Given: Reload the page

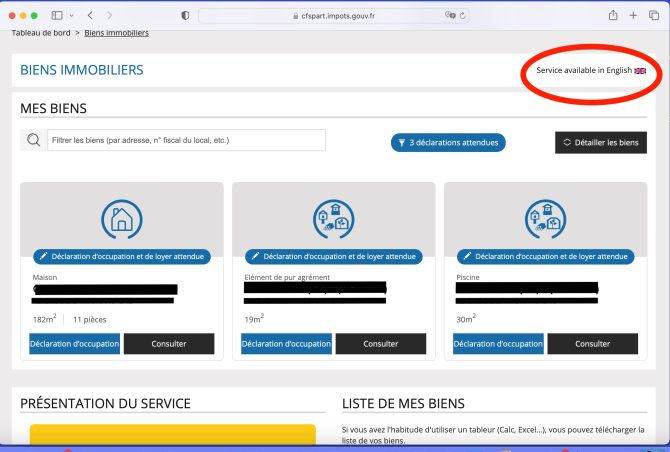Looking at the screenshot, I should coord(463,16).
